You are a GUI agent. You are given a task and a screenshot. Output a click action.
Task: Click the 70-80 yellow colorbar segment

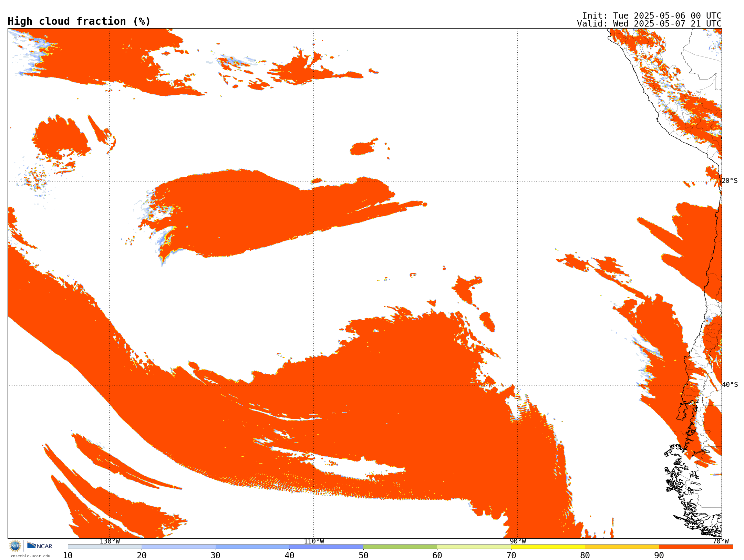coord(548,547)
